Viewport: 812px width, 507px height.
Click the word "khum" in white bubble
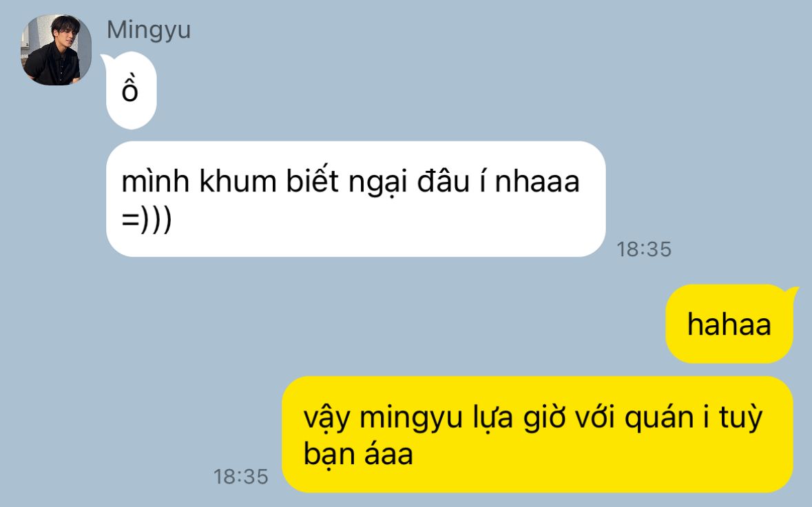tap(238, 182)
